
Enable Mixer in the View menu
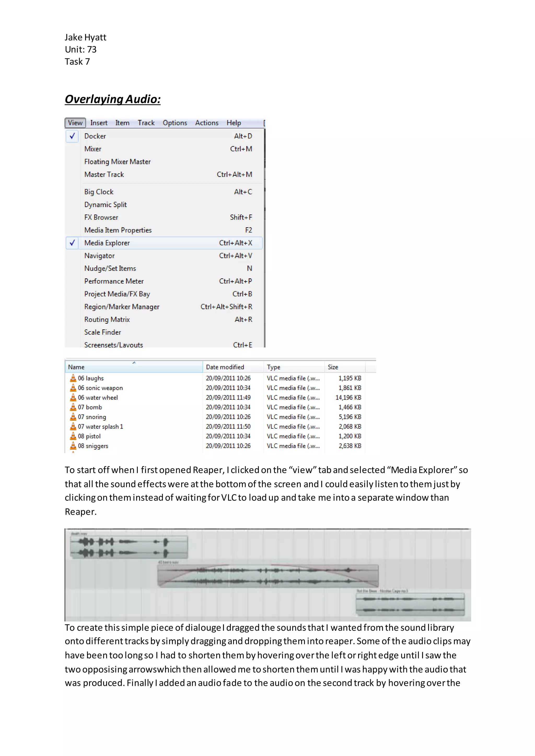93,149
